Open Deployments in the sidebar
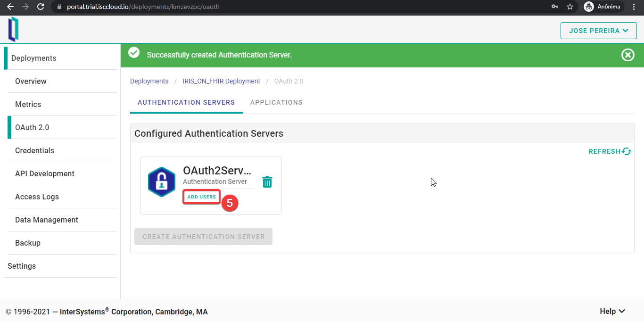 (x=60, y=58)
